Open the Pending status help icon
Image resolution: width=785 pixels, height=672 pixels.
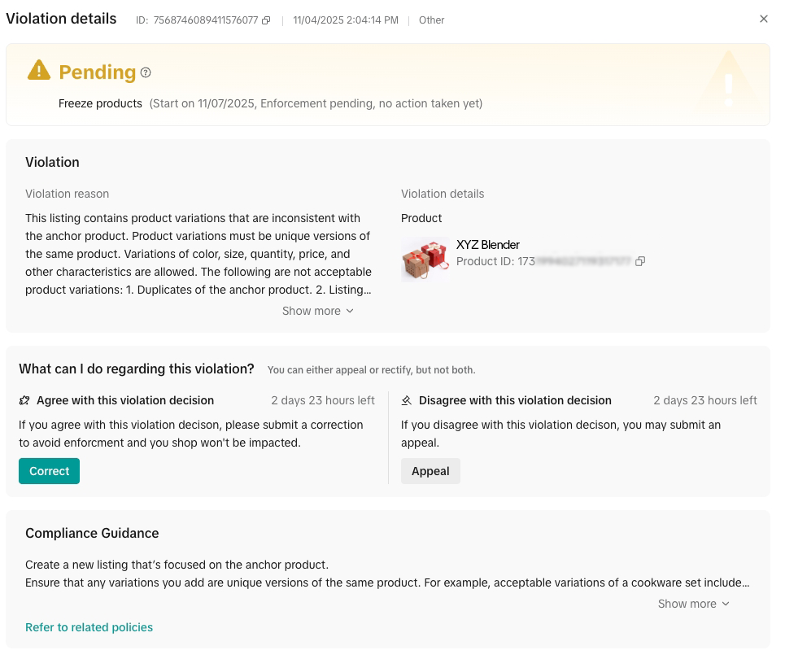146,72
